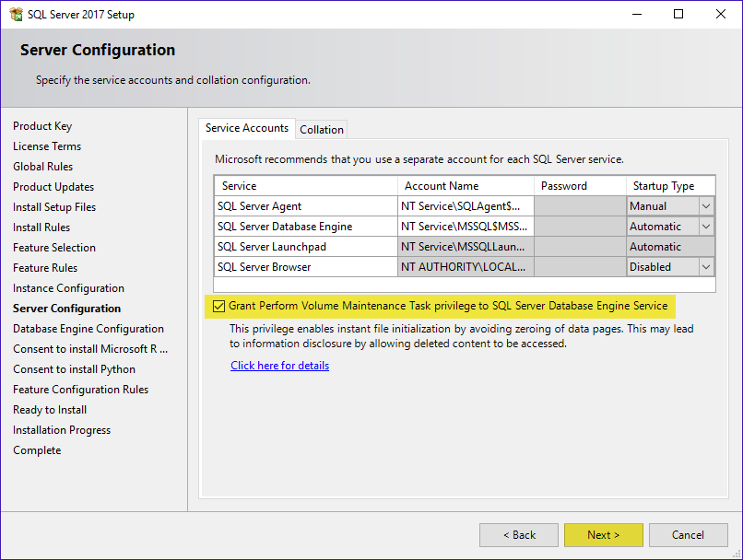Click the Launchpad Automatic startup type cell
The height and width of the screenshot is (560, 743).
coord(670,247)
